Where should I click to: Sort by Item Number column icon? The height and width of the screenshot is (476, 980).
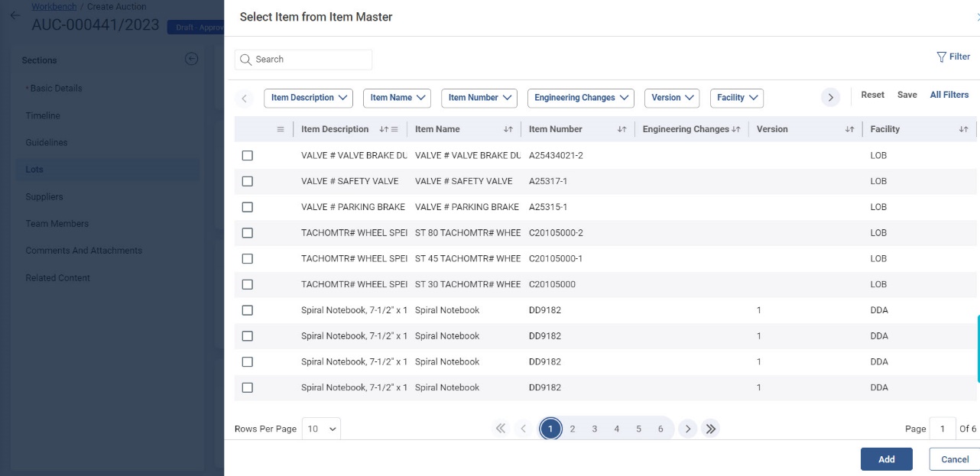[621, 129]
